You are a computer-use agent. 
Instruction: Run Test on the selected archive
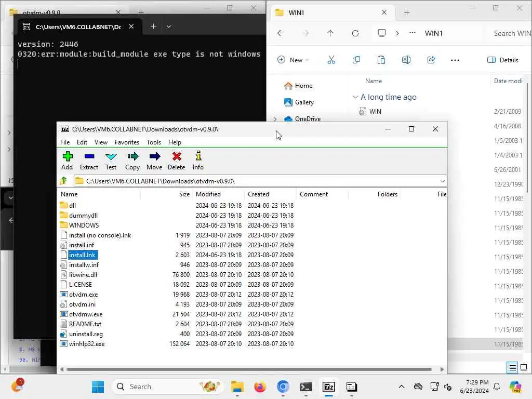click(111, 161)
